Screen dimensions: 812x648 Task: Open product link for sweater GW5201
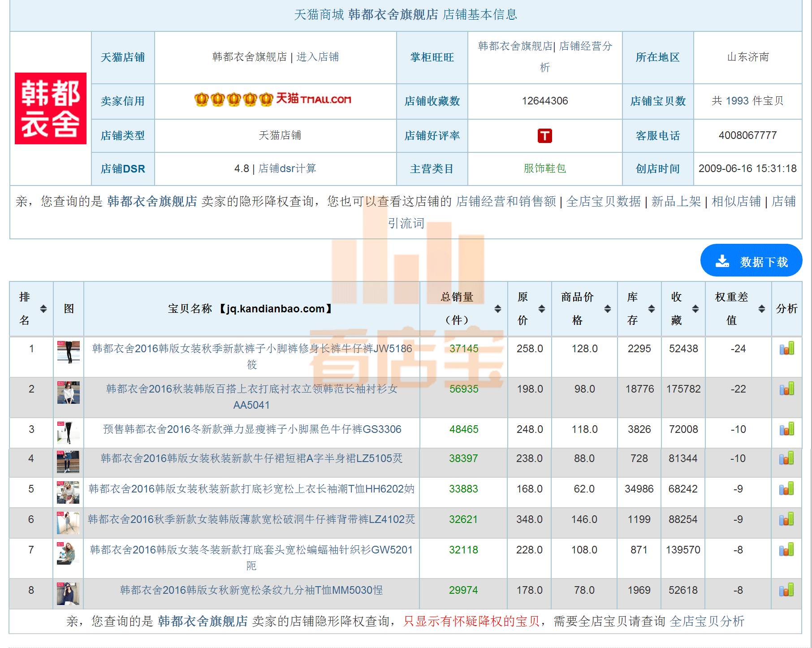(252, 558)
